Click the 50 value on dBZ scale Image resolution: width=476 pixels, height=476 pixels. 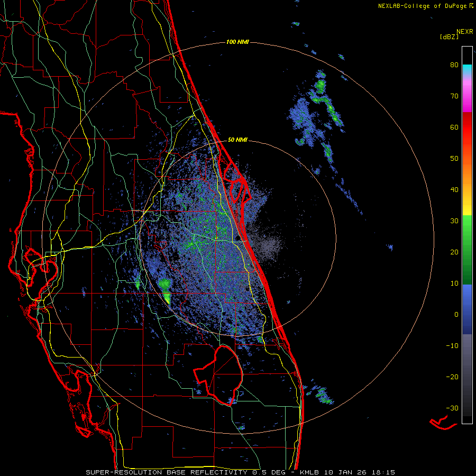point(454,159)
